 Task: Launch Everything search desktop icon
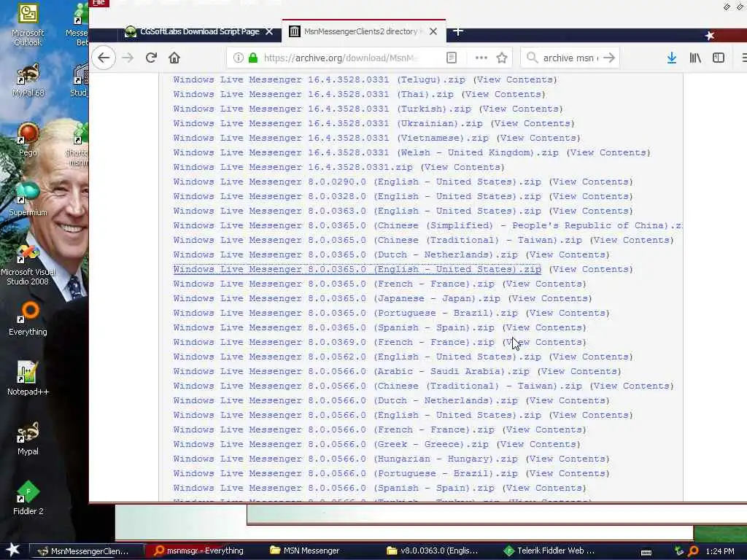pyautogui.click(x=28, y=319)
